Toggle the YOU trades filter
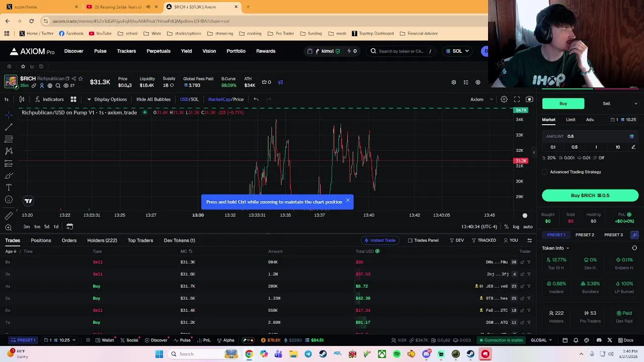The image size is (644, 362). click(x=511, y=240)
